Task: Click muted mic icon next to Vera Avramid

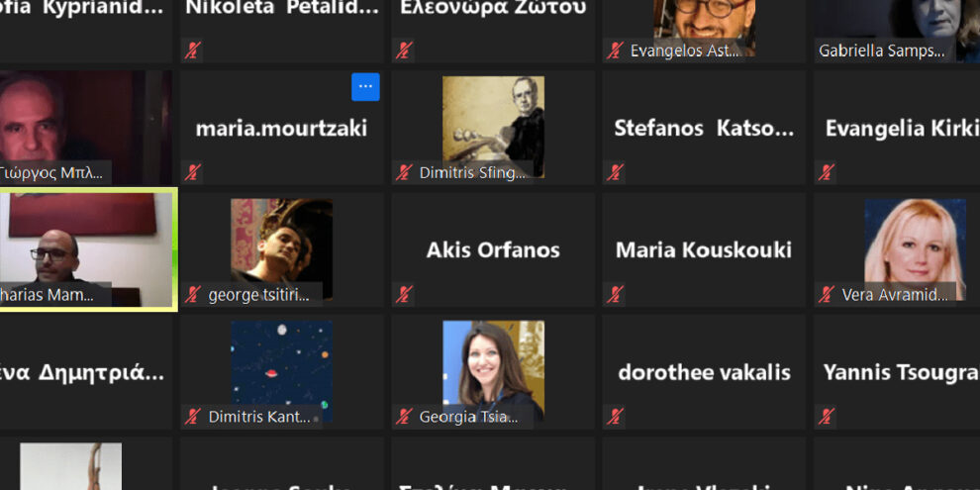Action: click(x=827, y=294)
